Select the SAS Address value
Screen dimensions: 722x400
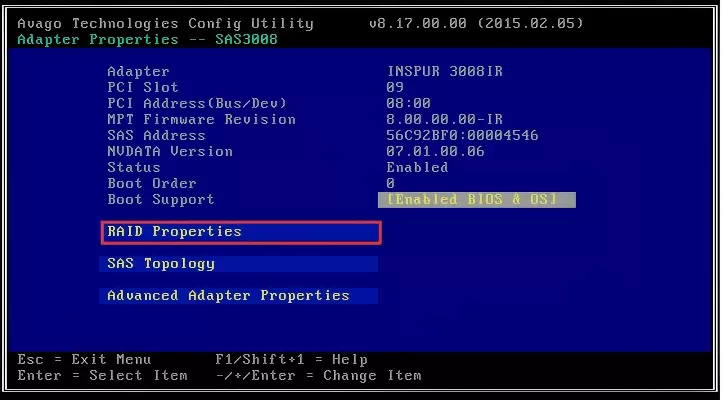pyautogui.click(x=462, y=136)
